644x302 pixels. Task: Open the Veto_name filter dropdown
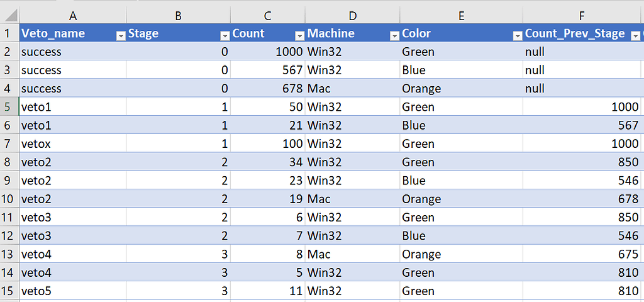pos(121,36)
